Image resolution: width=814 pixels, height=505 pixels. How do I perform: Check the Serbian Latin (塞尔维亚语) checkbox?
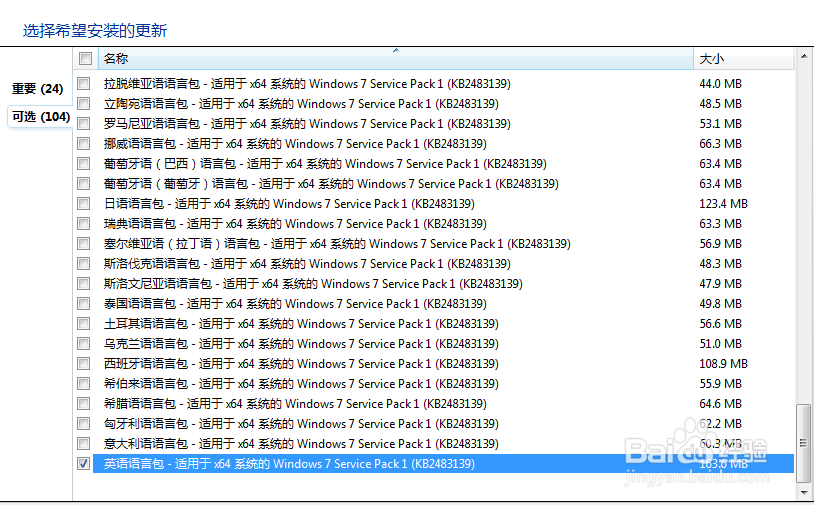point(84,243)
